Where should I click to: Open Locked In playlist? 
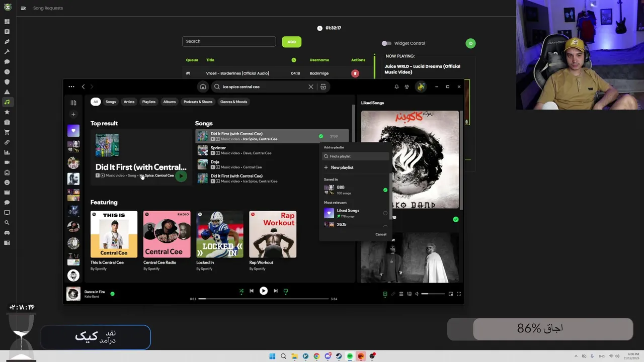(219, 241)
